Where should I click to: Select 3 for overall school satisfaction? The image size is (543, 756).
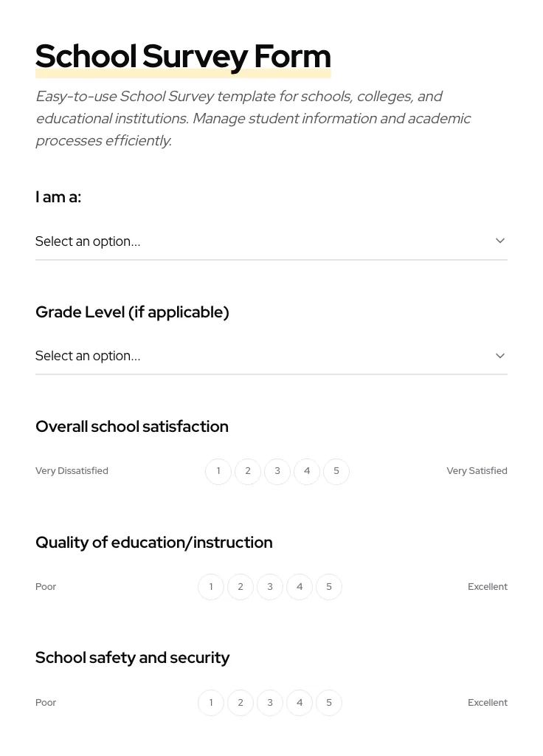277,471
